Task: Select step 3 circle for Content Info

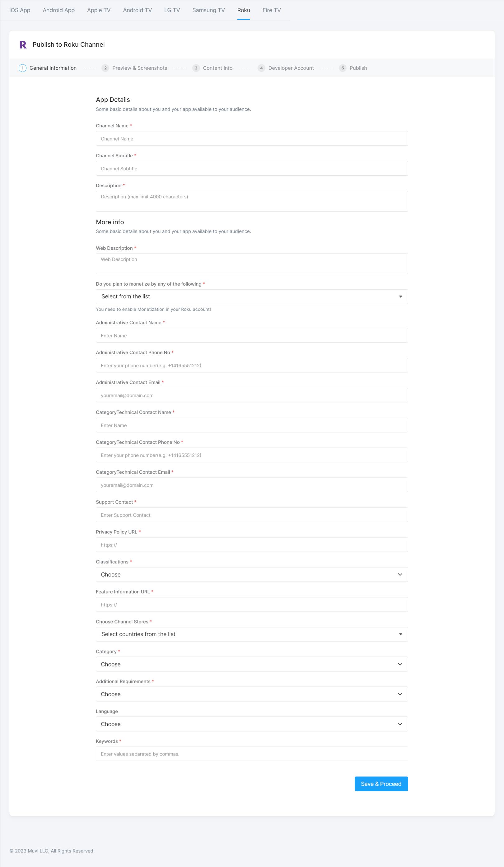Action: [x=196, y=68]
